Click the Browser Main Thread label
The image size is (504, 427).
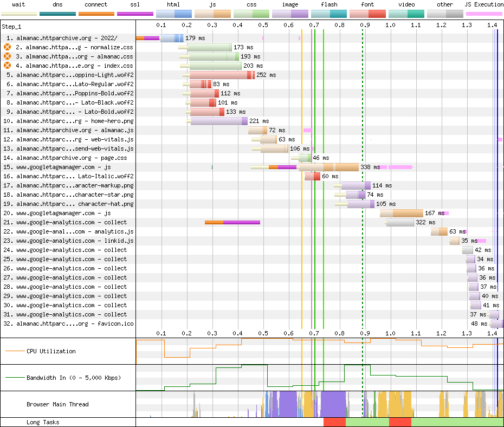pos(57,404)
